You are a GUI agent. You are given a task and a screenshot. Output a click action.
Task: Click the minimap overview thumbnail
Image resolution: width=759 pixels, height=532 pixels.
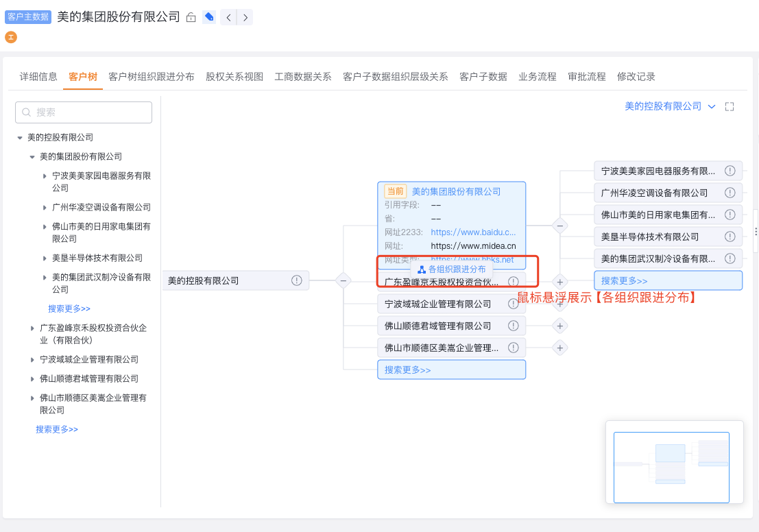click(671, 467)
